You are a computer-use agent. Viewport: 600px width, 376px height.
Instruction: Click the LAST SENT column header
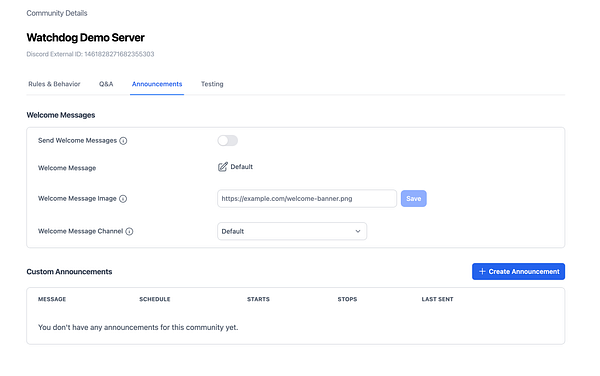pyautogui.click(x=437, y=299)
